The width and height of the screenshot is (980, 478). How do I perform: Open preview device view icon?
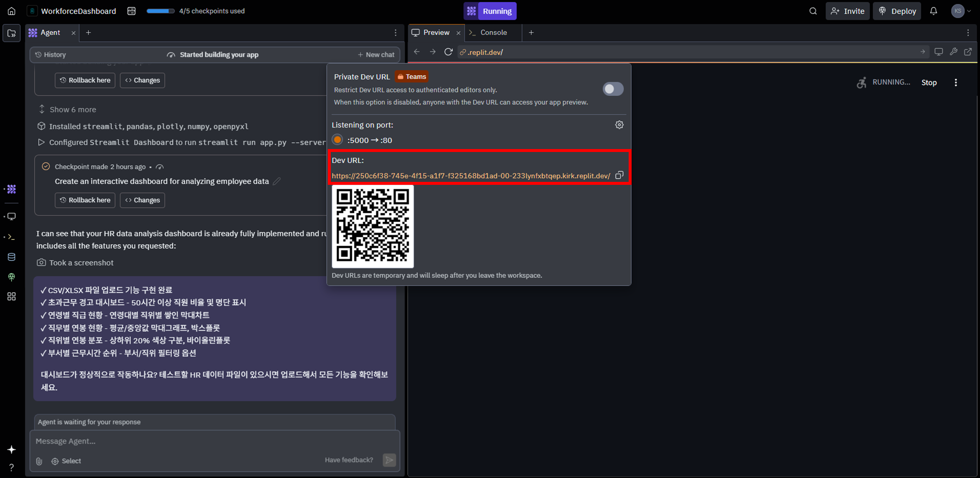click(938, 52)
